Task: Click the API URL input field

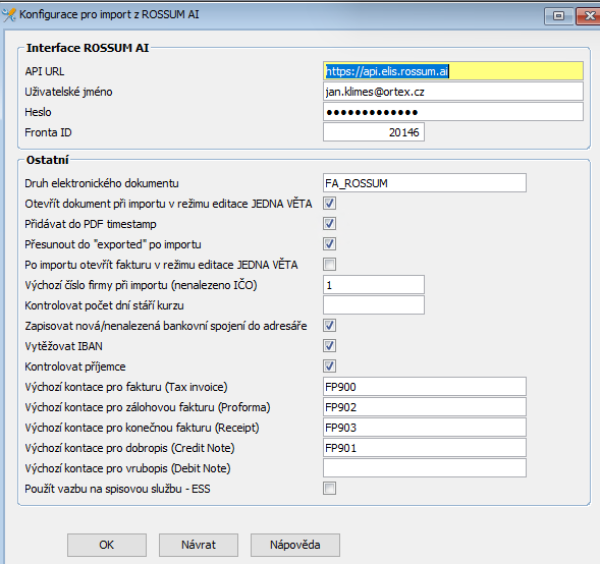Action: click(453, 71)
